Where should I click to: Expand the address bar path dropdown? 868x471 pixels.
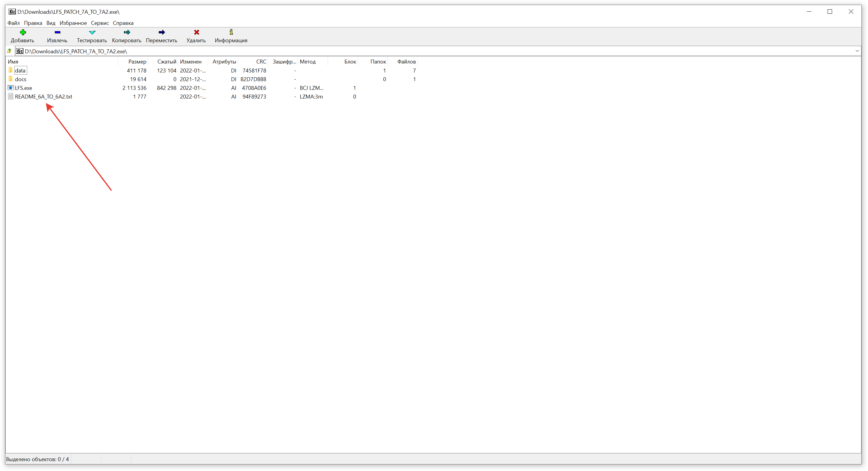pos(857,51)
